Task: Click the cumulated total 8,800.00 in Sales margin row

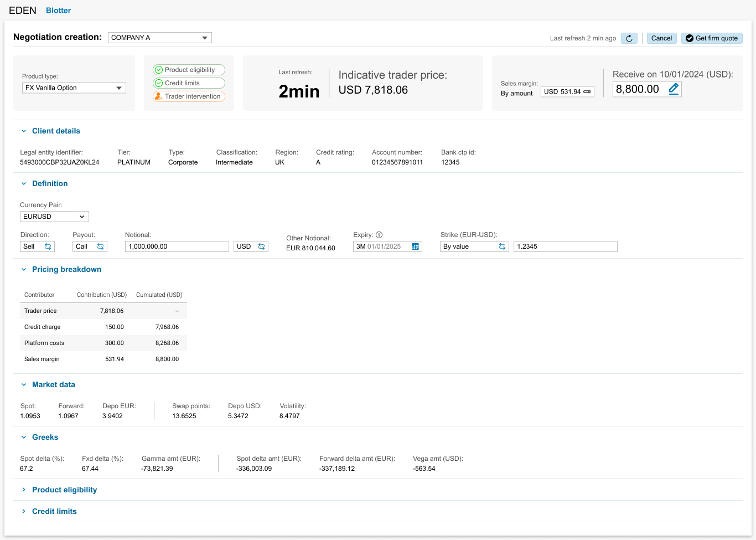Action: [167, 359]
